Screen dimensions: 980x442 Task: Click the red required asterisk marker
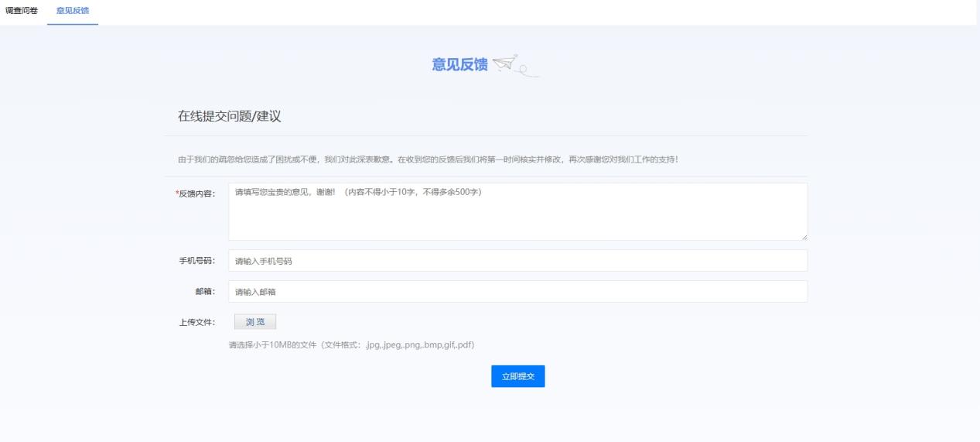click(x=177, y=193)
